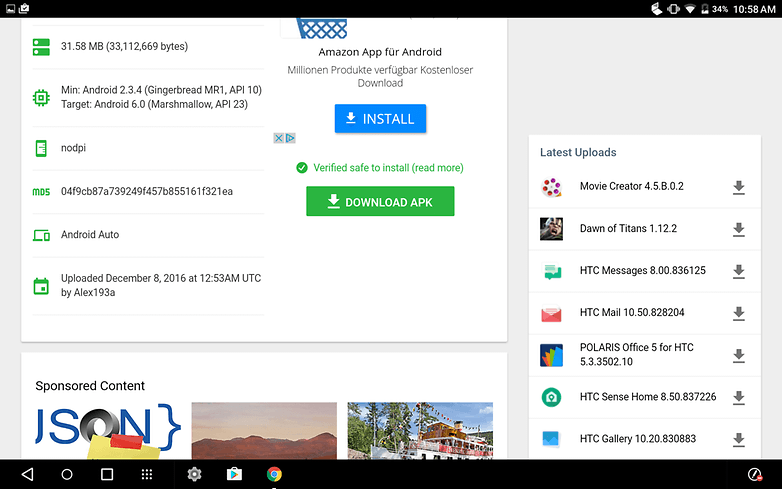782x489 pixels.
Task: Click the 'Latest Uploads' heading
Action: (x=578, y=153)
